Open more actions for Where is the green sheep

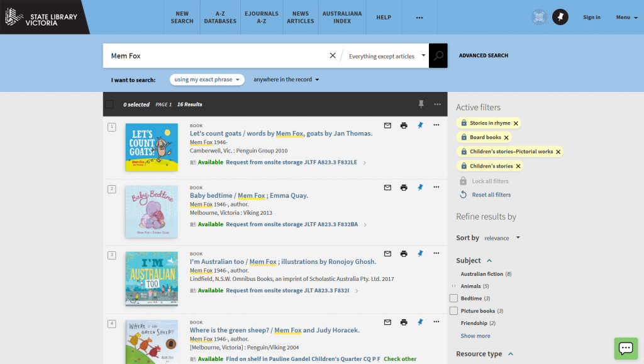coord(436,322)
